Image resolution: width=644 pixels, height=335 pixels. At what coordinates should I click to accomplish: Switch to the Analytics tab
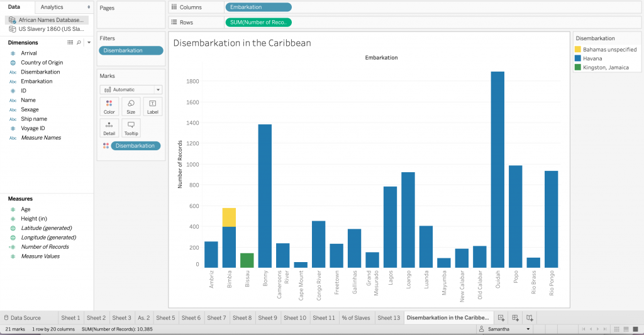(52, 7)
